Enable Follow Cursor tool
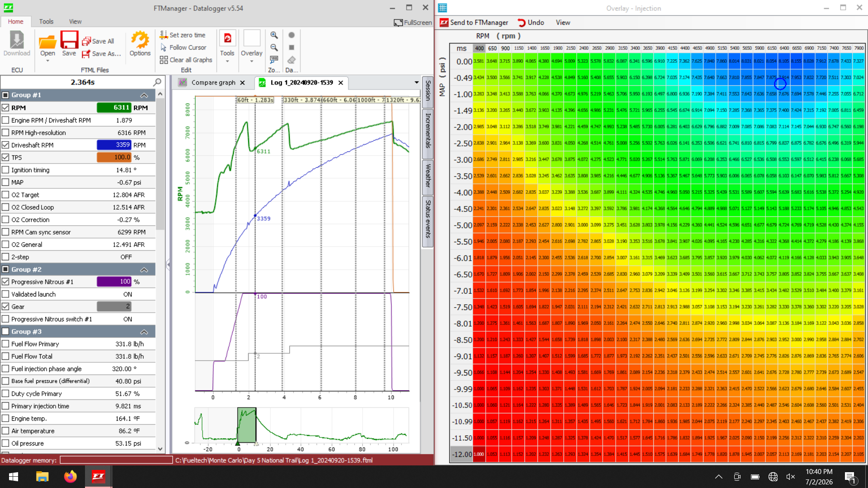 pyautogui.click(x=184, y=47)
